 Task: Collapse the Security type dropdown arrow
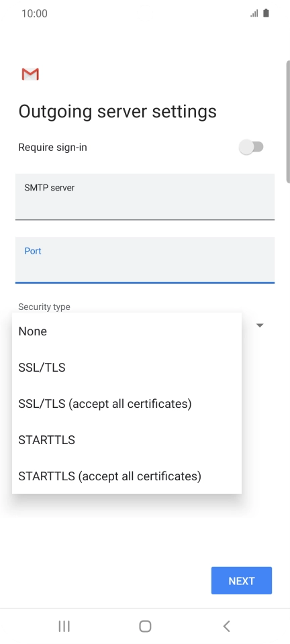point(260,325)
